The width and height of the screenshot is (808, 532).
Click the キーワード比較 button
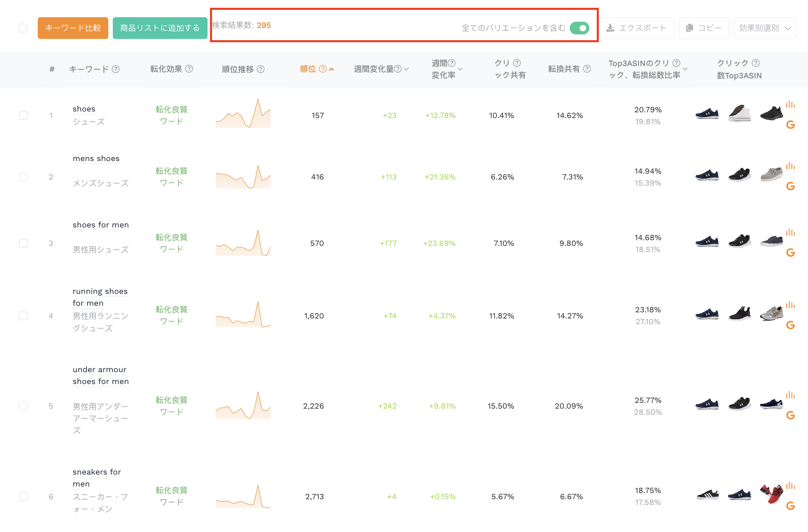pos(73,28)
